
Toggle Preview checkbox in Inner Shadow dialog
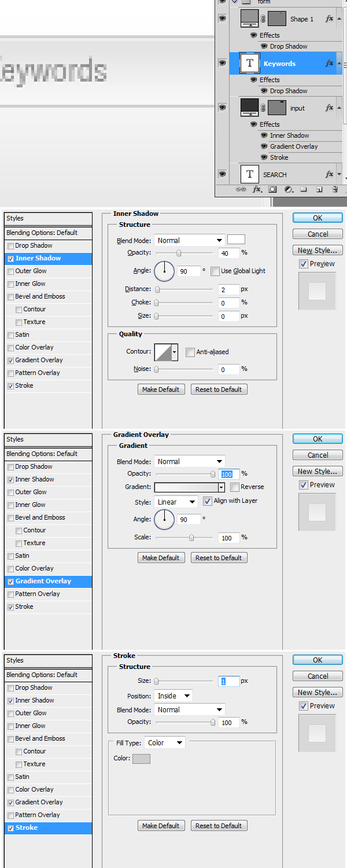pos(303,264)
